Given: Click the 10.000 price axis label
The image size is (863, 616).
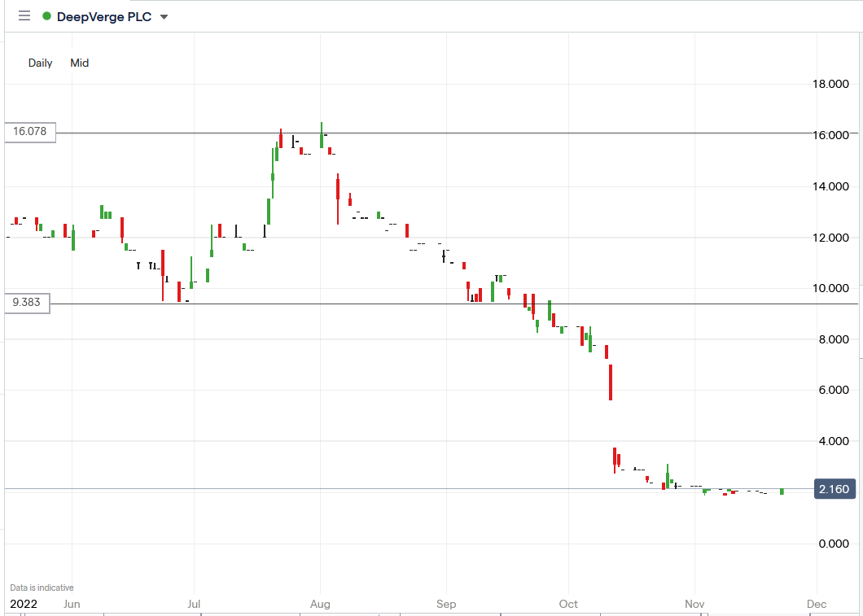Looking at the screenshot, I should pyautogui.click(x=830, y=288).
